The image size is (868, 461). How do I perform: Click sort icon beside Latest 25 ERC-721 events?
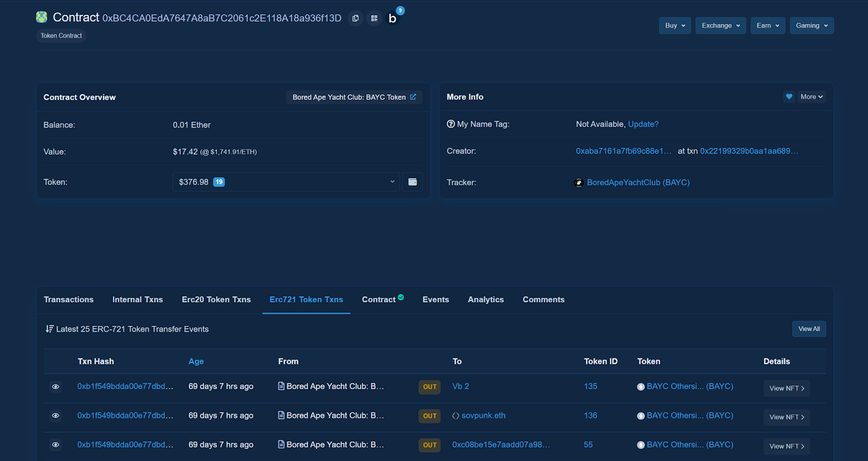pos(49,329)
